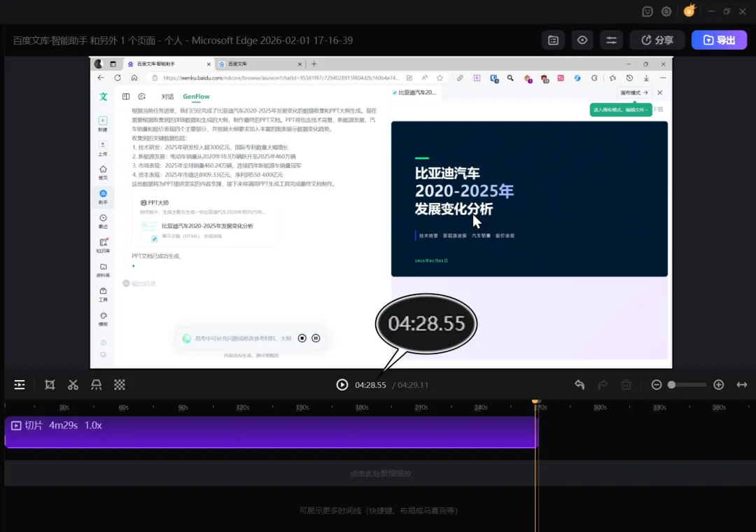
Task: Click the PPT slide cover thumbnail
Action: coord(529,199)
